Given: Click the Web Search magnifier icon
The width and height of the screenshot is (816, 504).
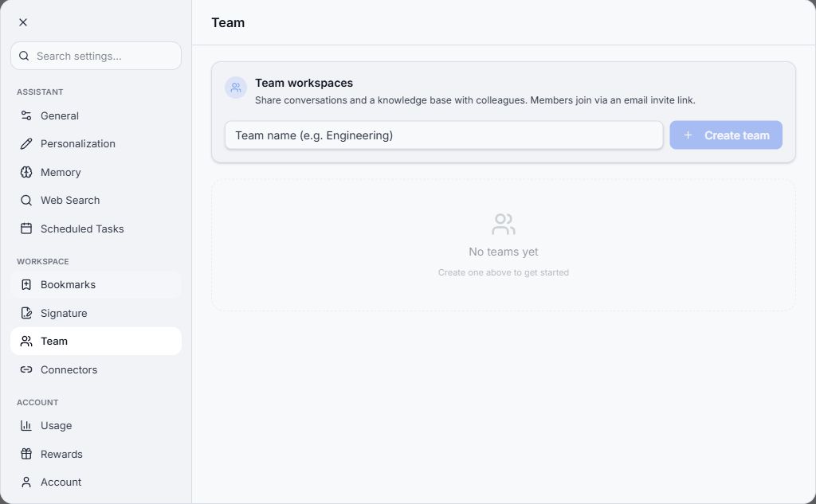Looking at the screenshot, I should 26,201.
